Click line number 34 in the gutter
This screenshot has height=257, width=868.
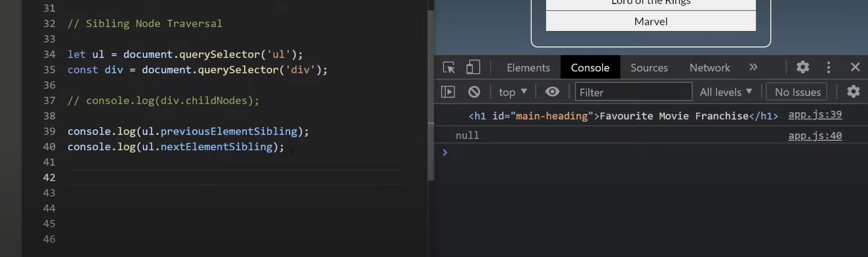pyautogui.click(x=49, y=54)
